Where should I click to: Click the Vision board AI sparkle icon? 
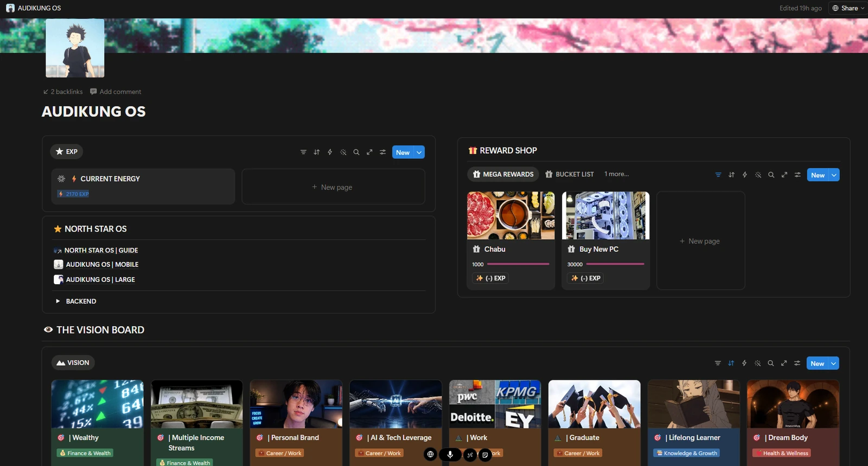pos(757,363)
